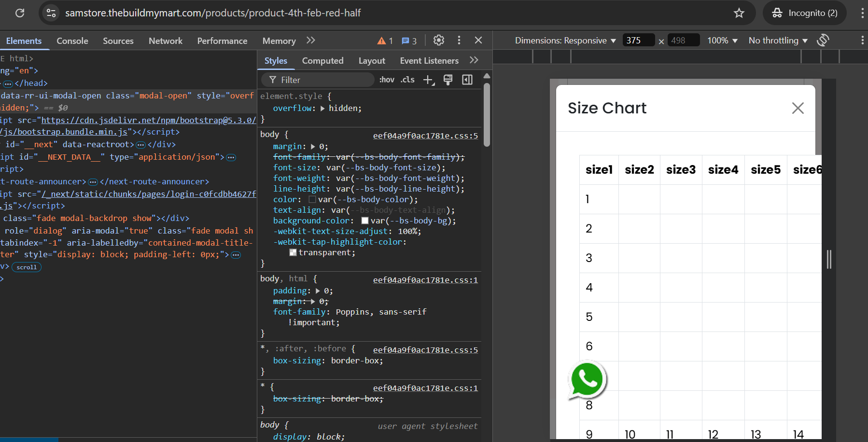The height and width of the screenshot is (442, 868).
Task: Click the styles Filter input
Action: coord(319,80)
